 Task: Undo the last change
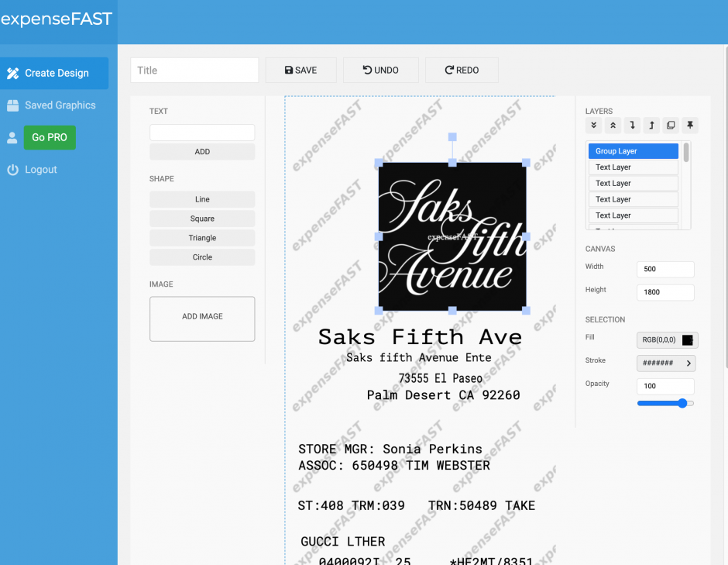380,70
